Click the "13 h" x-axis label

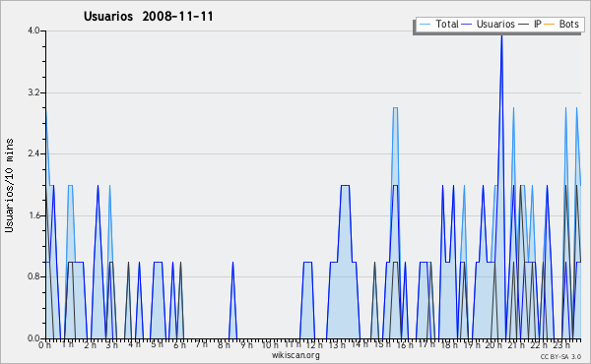tap(337, 344)
